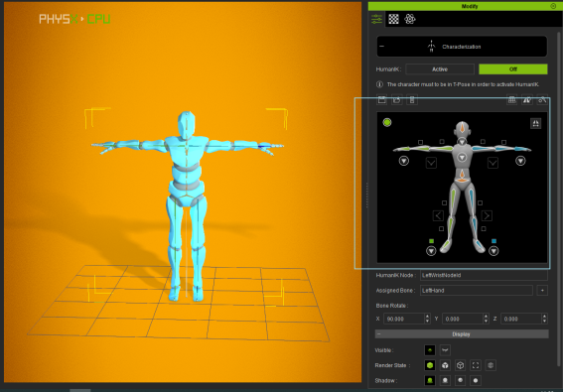Expand the right foot toes arrow

pyautogui.click(x=431, y=251)
